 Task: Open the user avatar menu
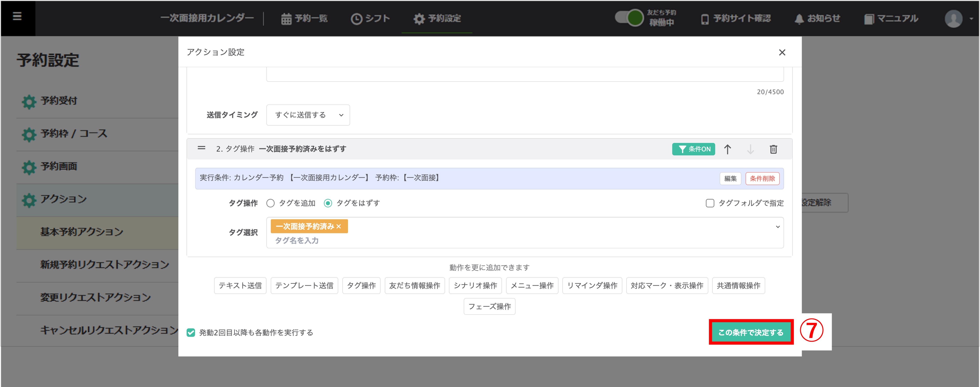pos(954,18)
